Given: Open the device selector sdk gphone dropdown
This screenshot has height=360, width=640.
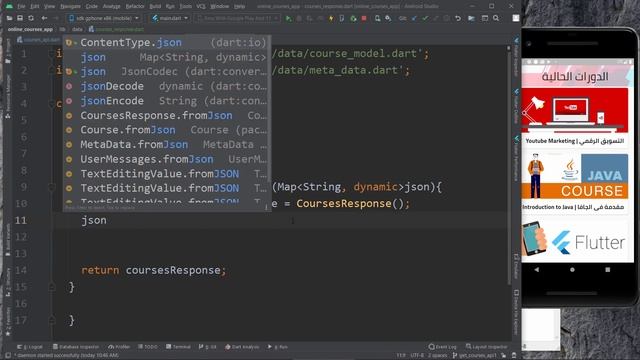Looking at the screenshot, I should pyautogui.click(x=104, y=18).
